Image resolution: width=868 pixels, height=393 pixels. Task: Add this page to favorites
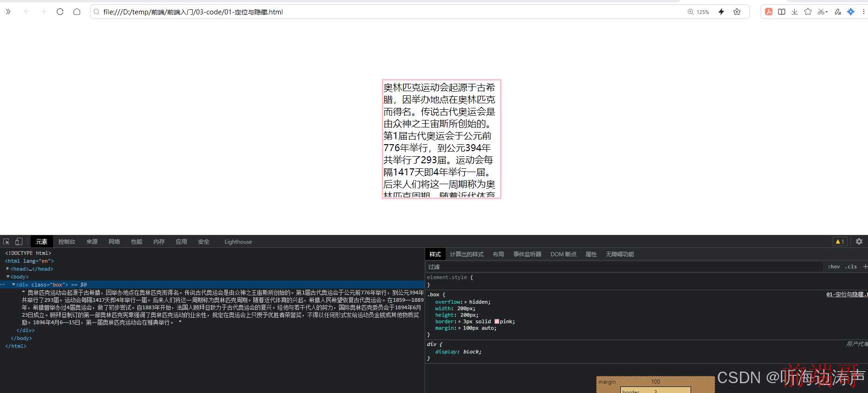(737, 12)
